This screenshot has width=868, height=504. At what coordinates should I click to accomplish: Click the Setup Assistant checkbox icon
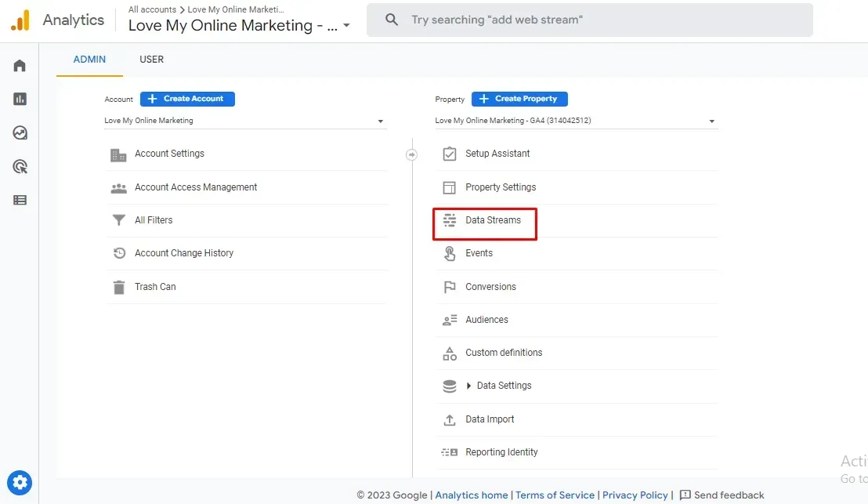[450, 154]
